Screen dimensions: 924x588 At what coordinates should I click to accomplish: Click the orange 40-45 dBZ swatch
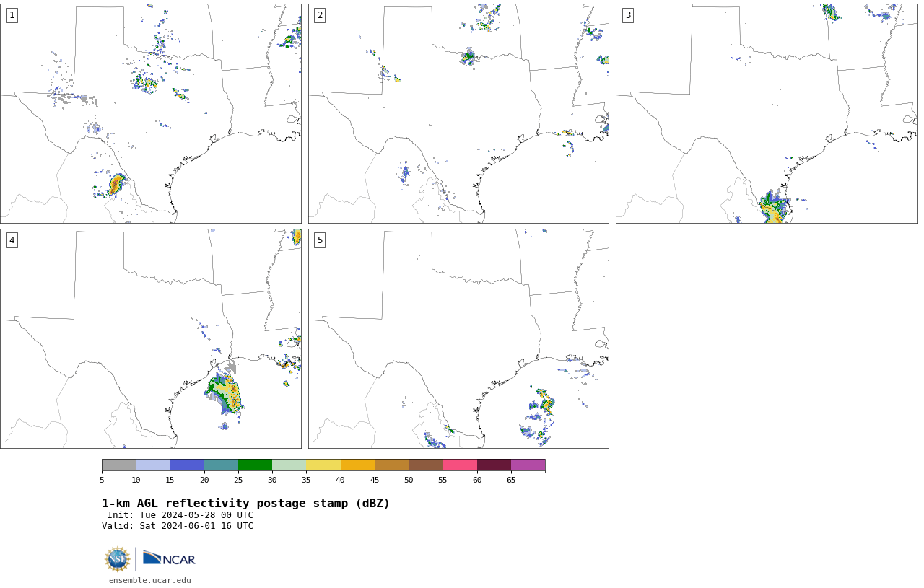click(x=357, y=465)
